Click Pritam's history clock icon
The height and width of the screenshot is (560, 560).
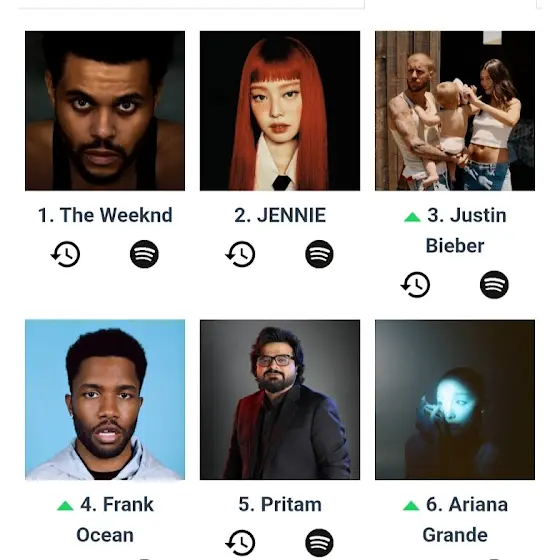point(240,543)
